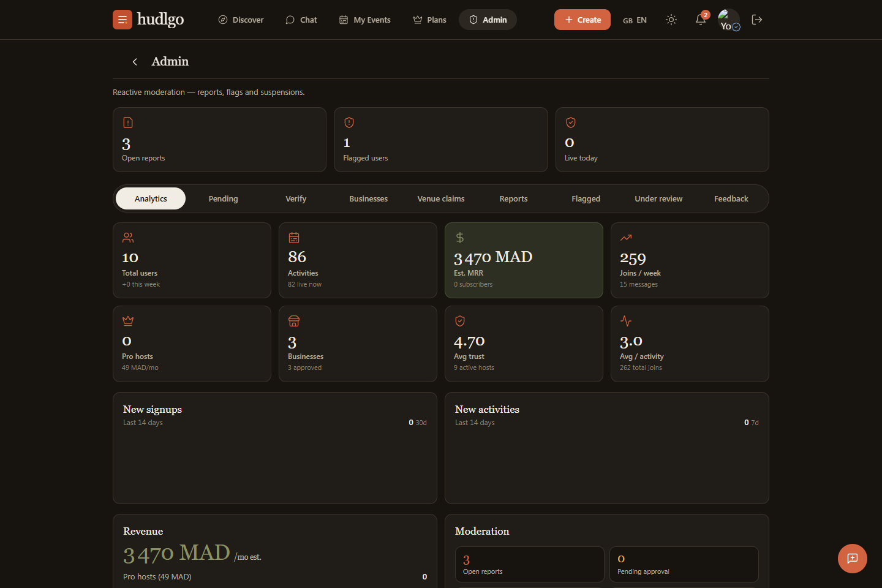Click the Create button
Screen dimensions: 882x588
[x=582, y=20]
